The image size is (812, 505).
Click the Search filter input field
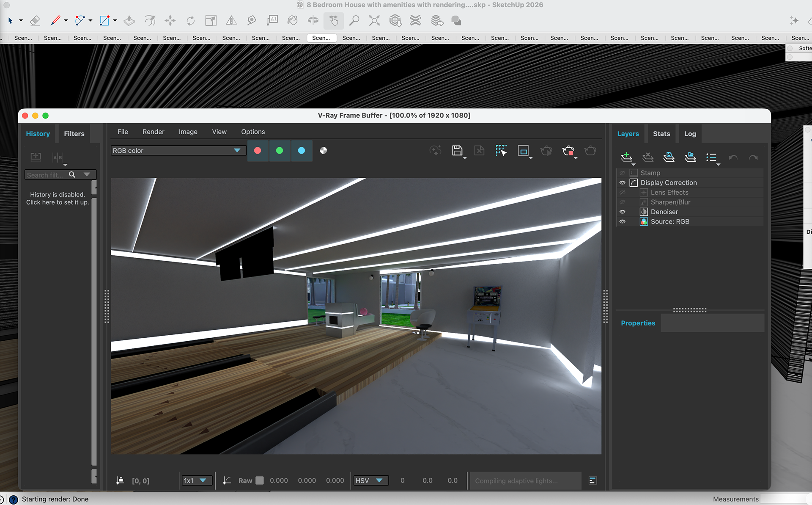[x=46, y=175]
